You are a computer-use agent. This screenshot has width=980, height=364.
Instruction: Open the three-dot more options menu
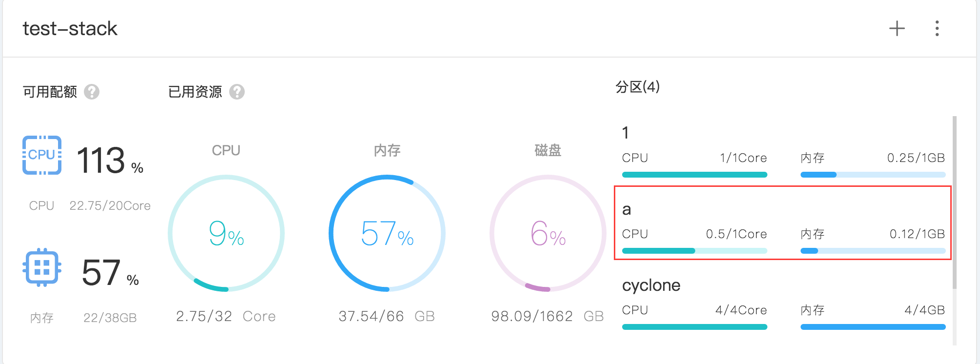tap(937, 29)
